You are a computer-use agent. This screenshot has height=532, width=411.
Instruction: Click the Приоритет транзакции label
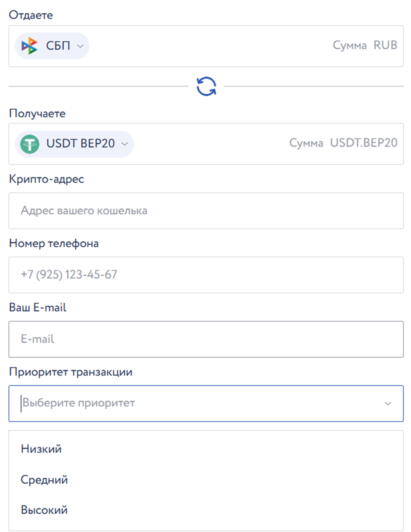(71, 372)
